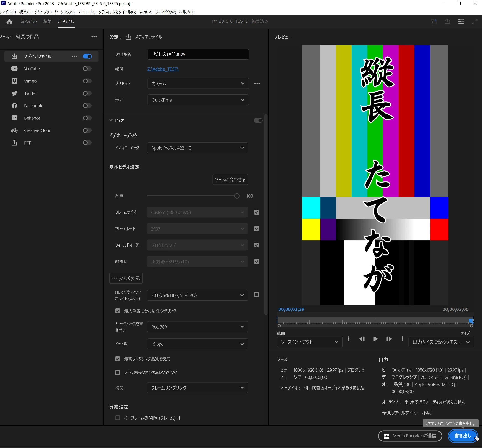Switch to the 読み込み tab
Image resolution: width=482 pixels, height=448 pixels.
click(x=29, y=21)
